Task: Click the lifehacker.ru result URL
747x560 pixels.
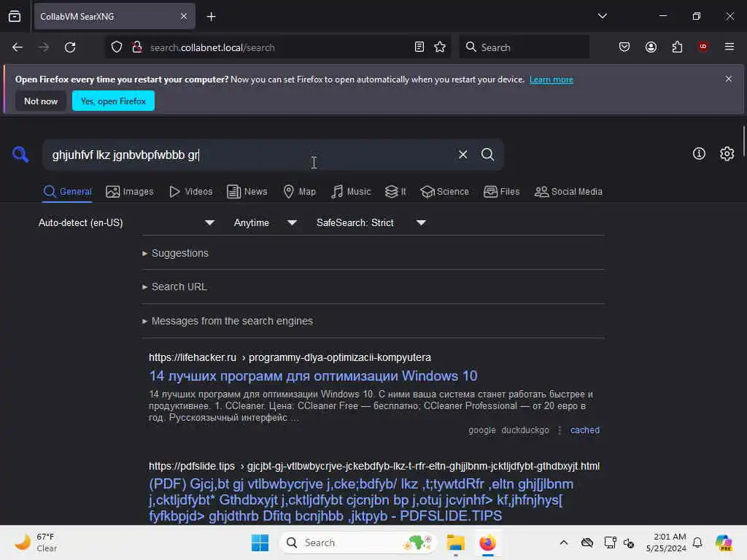Action: pos(290,357)
